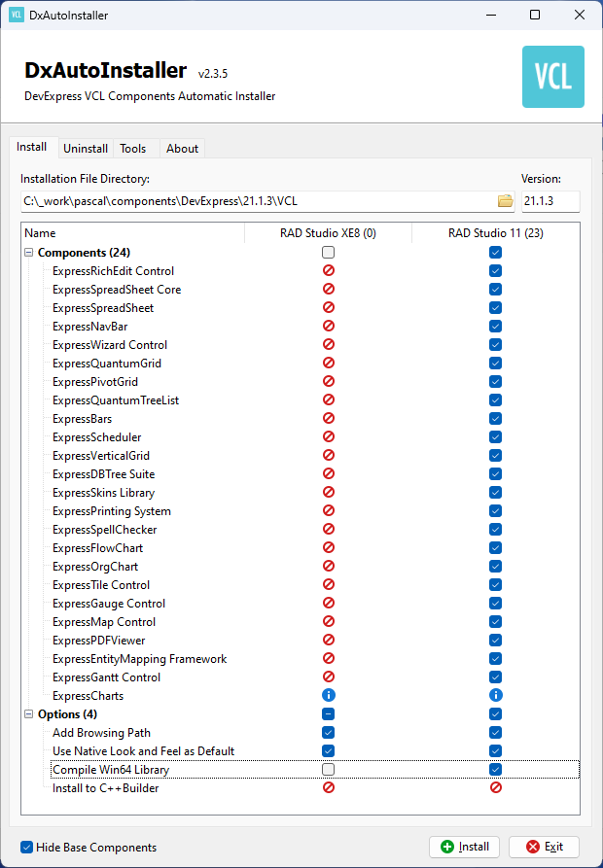The width and height of the screenshot is (603, 868).
Task: Switch to the Install tab
Action: point(31,147)
